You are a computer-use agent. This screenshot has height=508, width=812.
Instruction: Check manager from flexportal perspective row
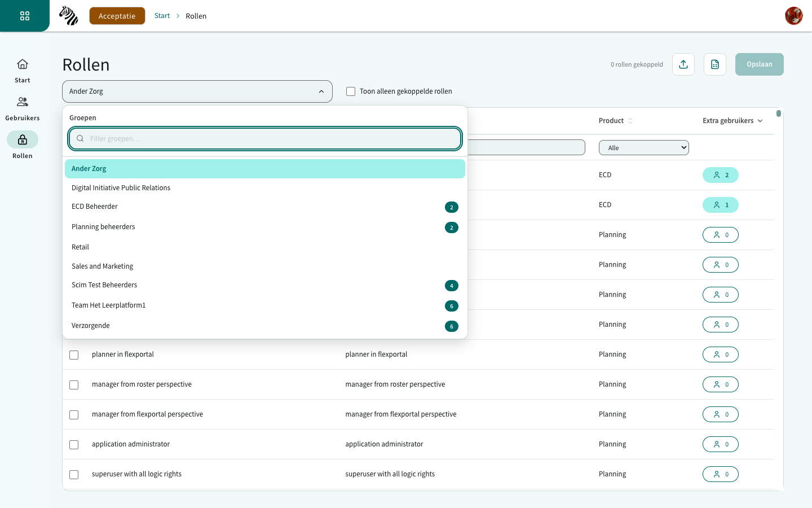[74, 415]
